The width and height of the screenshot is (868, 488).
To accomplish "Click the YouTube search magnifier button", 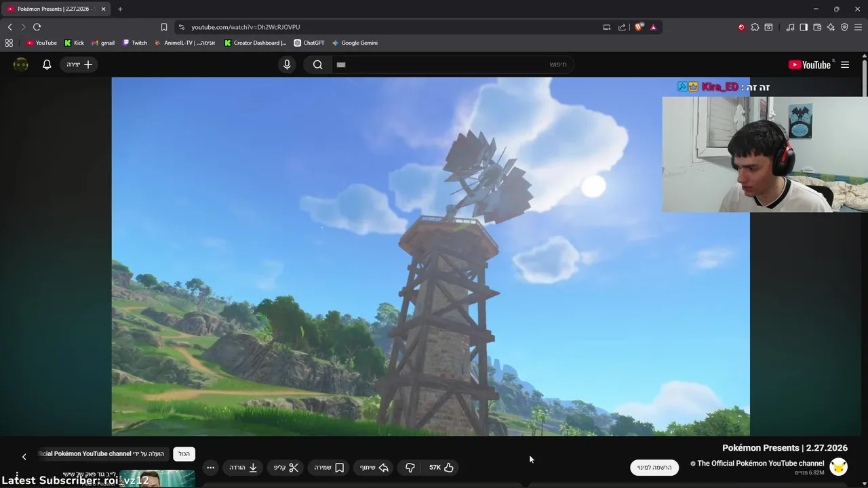I will tap(317, 64).
